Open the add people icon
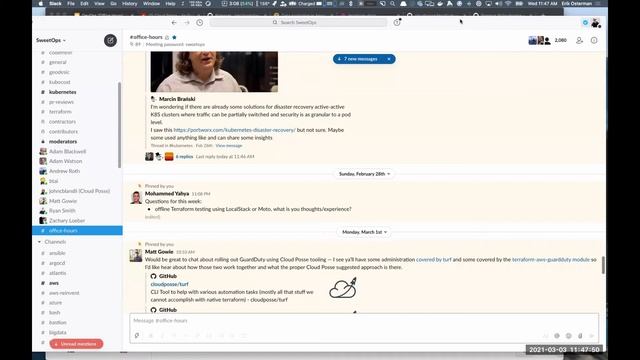This screenshot has width=640, height=360. [x=579, y=40]
